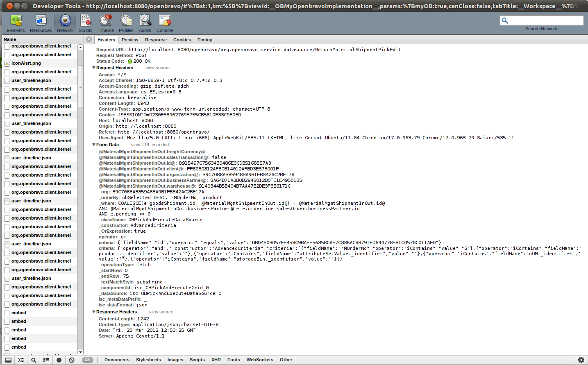588x365 pixels.
Task: Toggle the record network log button
Action: click(x=59, y=360)
